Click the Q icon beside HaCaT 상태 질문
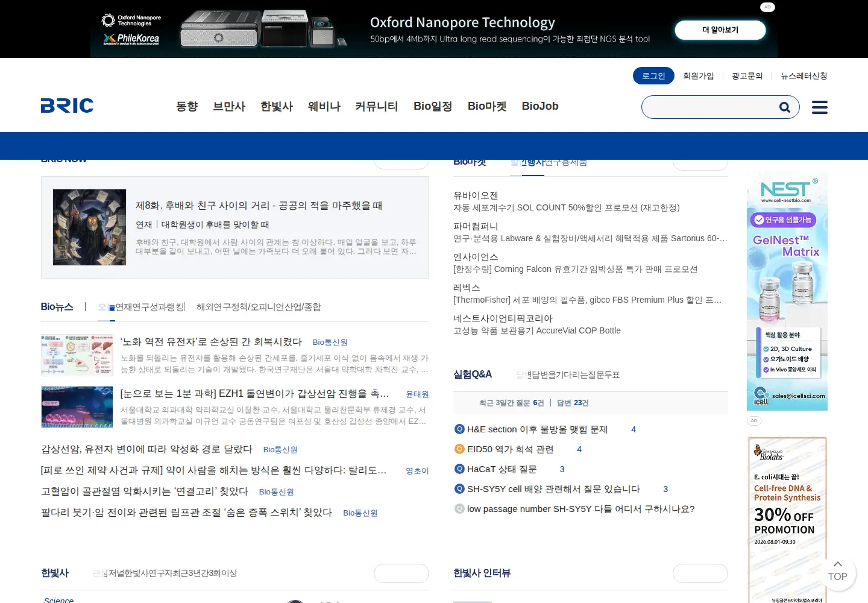868x603 pixels. point(459,469)
